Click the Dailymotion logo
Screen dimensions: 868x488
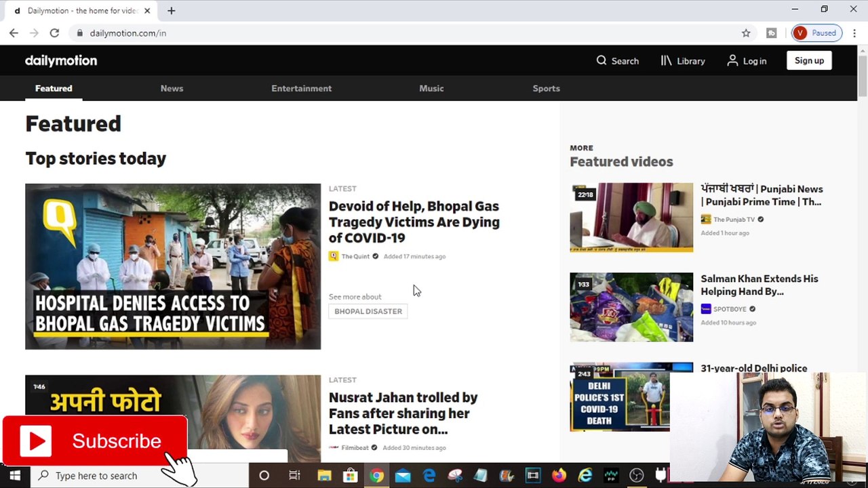[61, 60]
